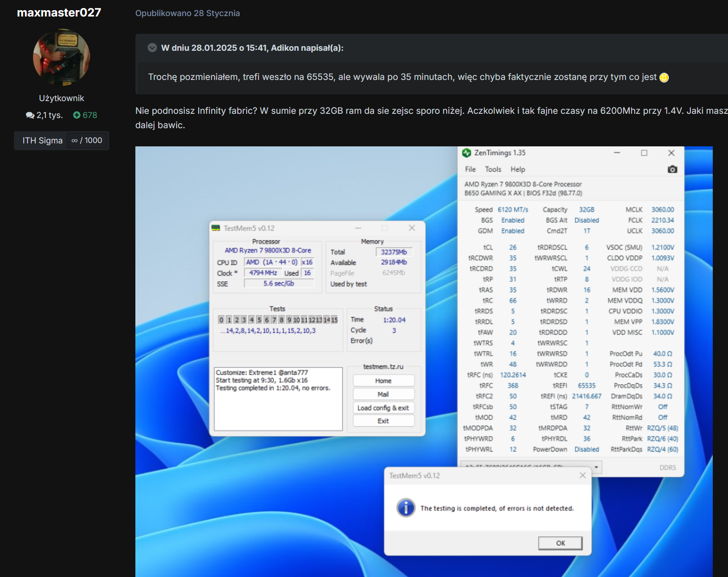
Task: Click the speech-bubbles post count icon
Action: point(30,115)
